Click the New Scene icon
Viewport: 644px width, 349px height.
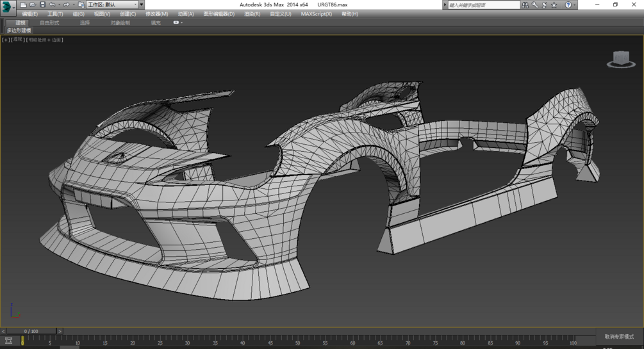point(23,5)
